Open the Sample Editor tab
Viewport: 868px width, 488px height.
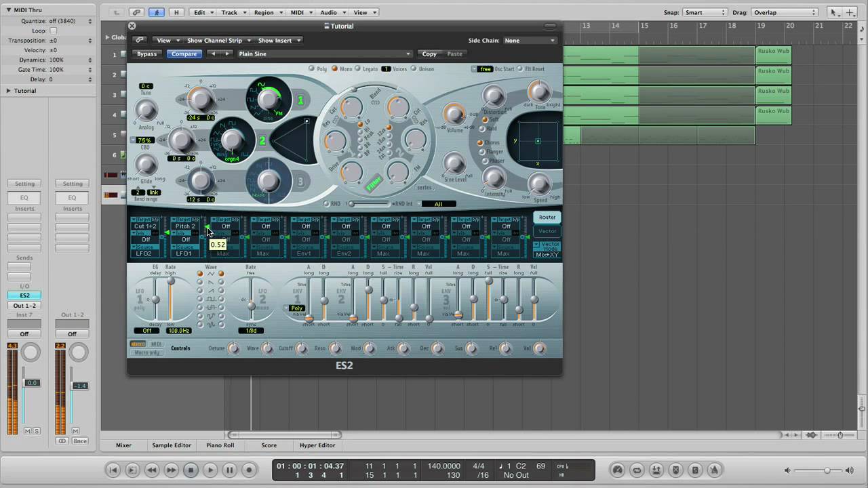(x=172, y=445)
